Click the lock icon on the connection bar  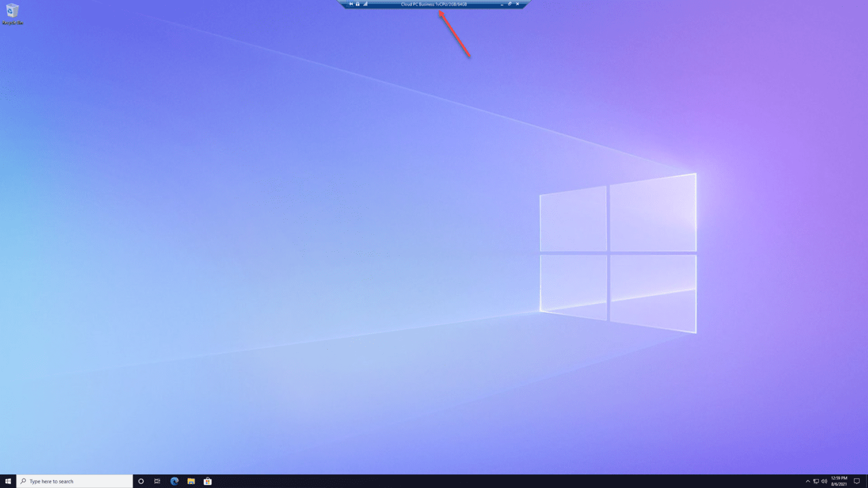[357, 4]
